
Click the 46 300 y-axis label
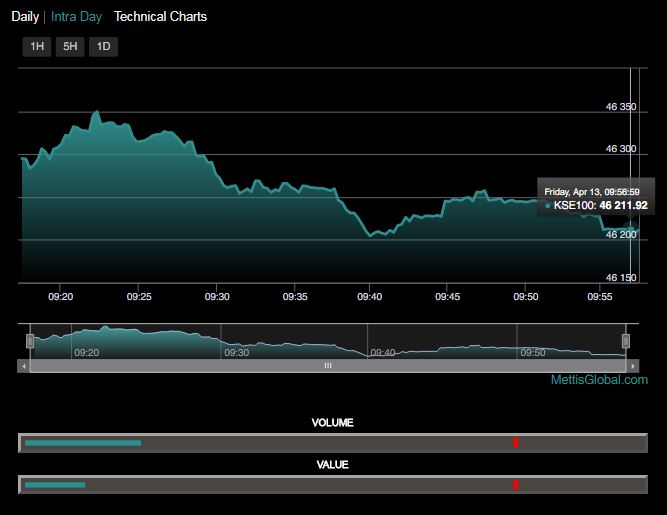tap(621, 149)
